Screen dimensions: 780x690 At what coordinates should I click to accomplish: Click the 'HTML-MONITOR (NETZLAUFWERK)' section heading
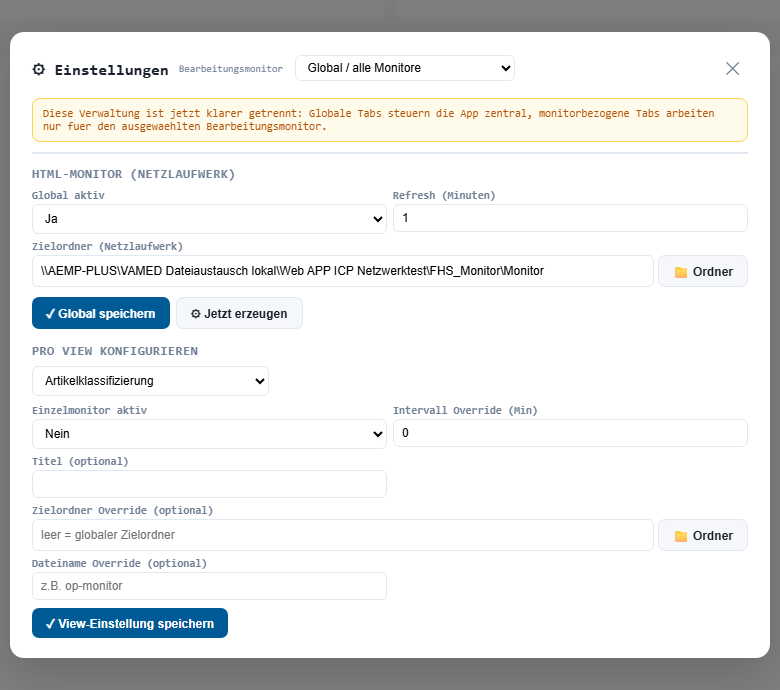pos(133,174)
